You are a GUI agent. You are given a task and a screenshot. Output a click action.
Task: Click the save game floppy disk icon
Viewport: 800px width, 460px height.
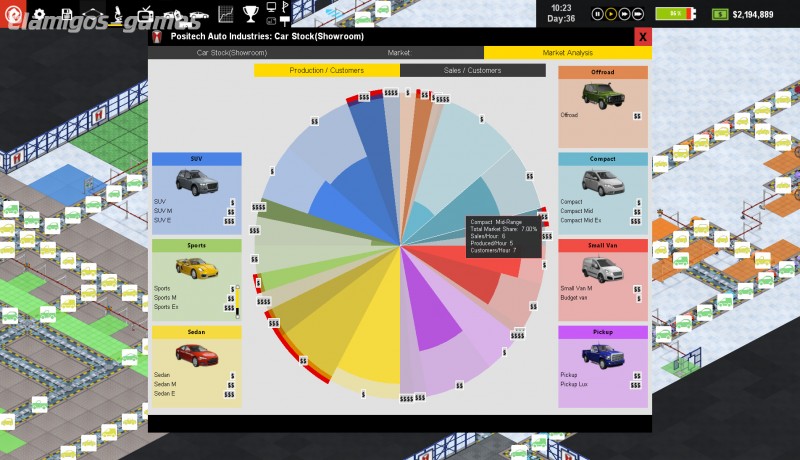click(66, 14)
